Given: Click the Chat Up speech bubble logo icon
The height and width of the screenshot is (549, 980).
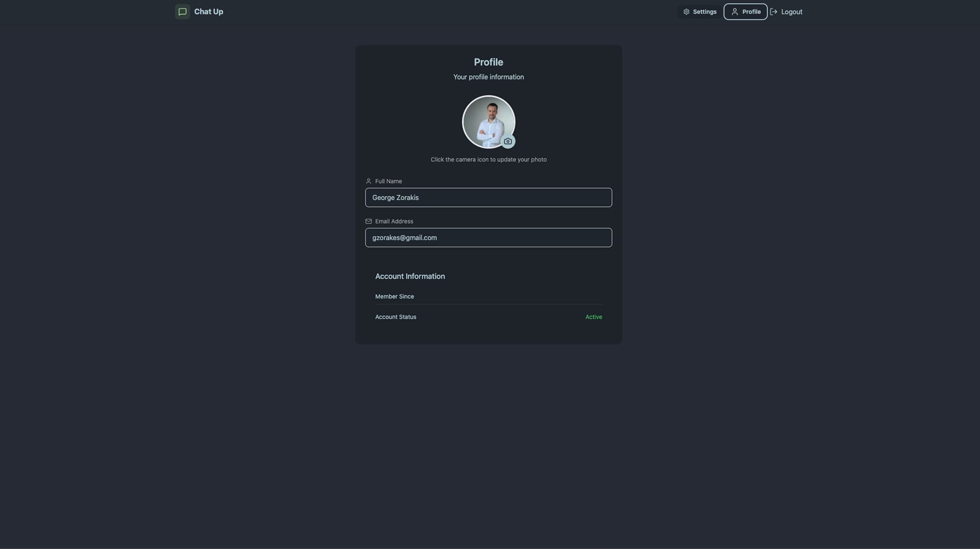Looking at the screenshot, I should [x=182, y=11].
